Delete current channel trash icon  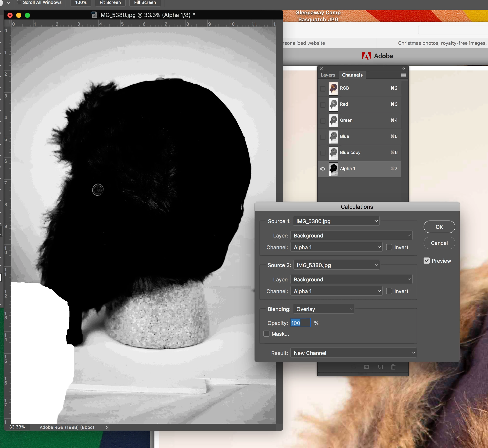click(393, 367)
